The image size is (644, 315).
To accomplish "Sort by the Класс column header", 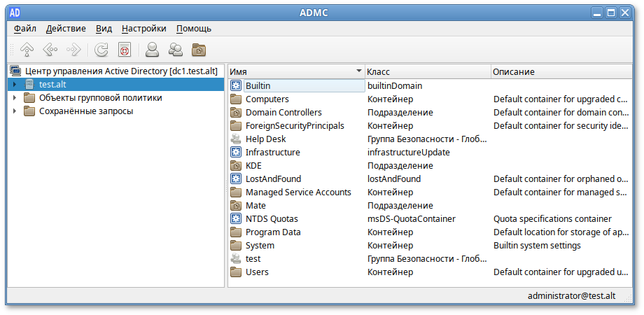I will [428, 71].
